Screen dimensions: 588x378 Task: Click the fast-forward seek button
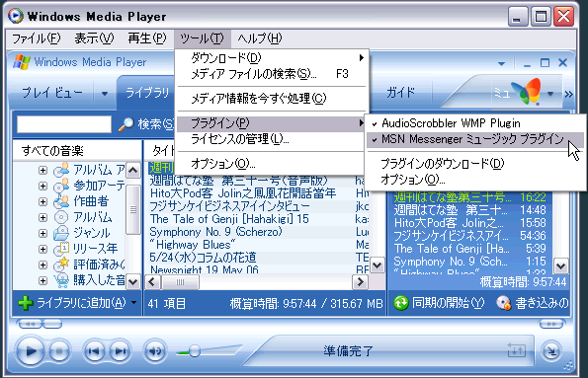tap(551, 324)
